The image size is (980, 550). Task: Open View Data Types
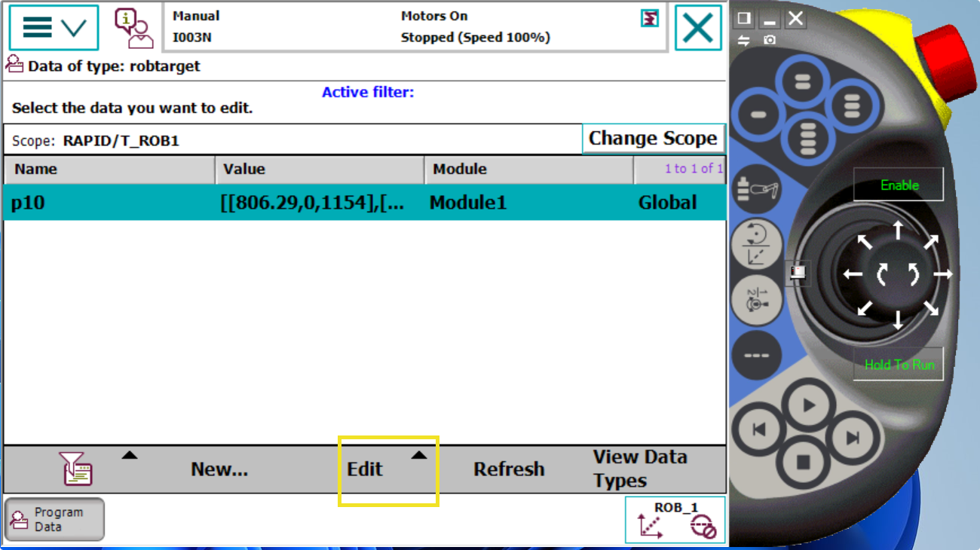click(x=640, y=469)
